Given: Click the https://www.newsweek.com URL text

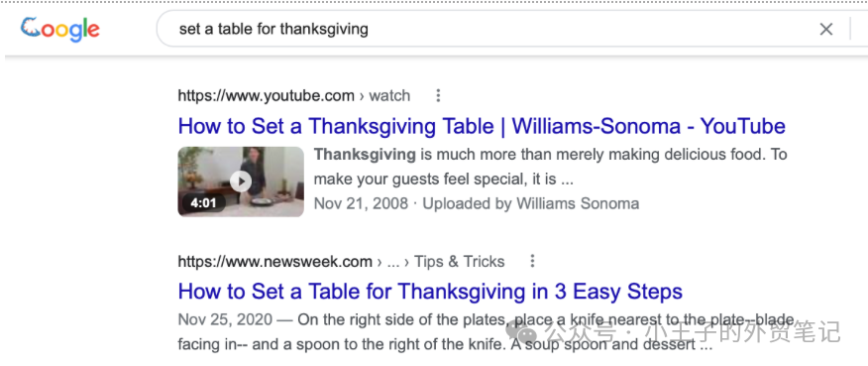Looking at the screenshot, I should coord(275,261).
